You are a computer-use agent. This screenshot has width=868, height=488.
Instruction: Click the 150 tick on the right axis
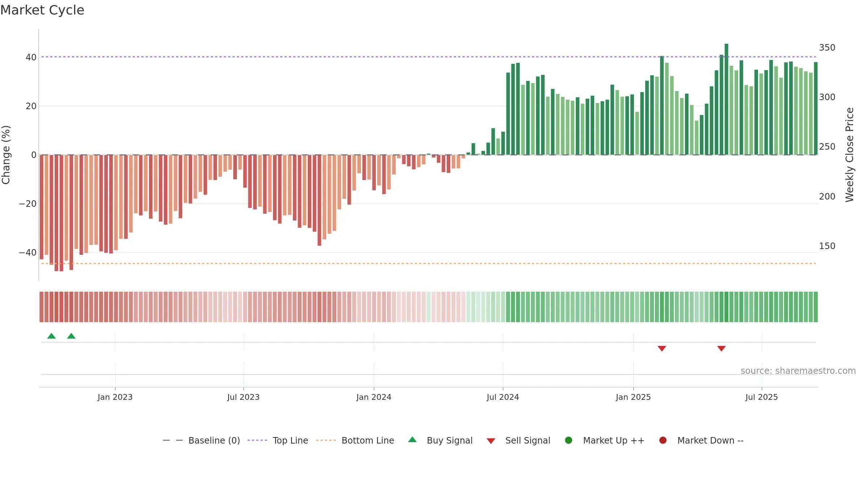(x=827, y=246)
